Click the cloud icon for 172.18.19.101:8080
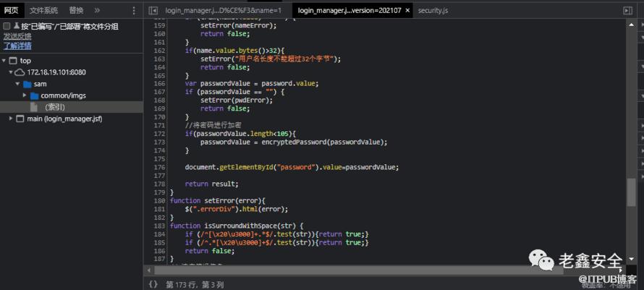This screenshot has height=290, width=644. click(x=20, y=72)
